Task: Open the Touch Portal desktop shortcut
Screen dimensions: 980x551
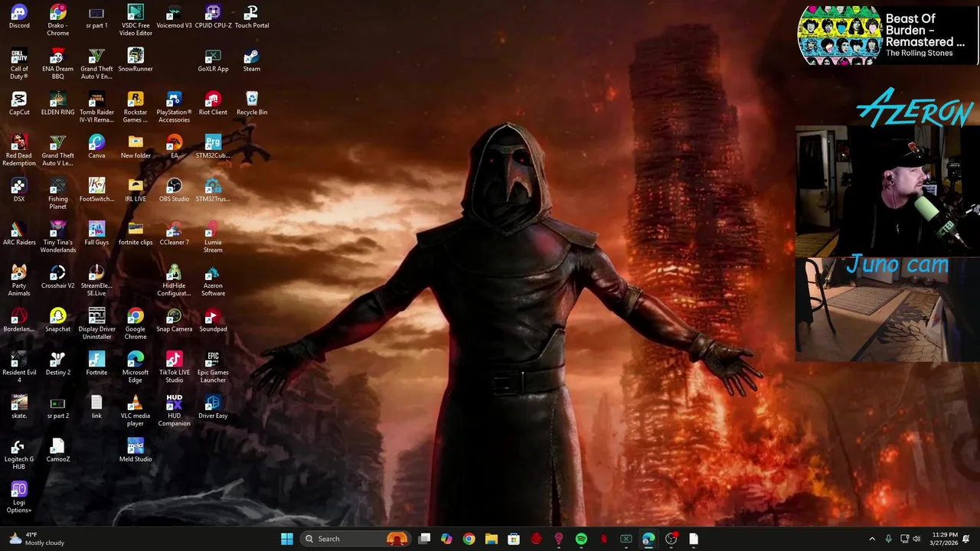Action: [252, 17]
